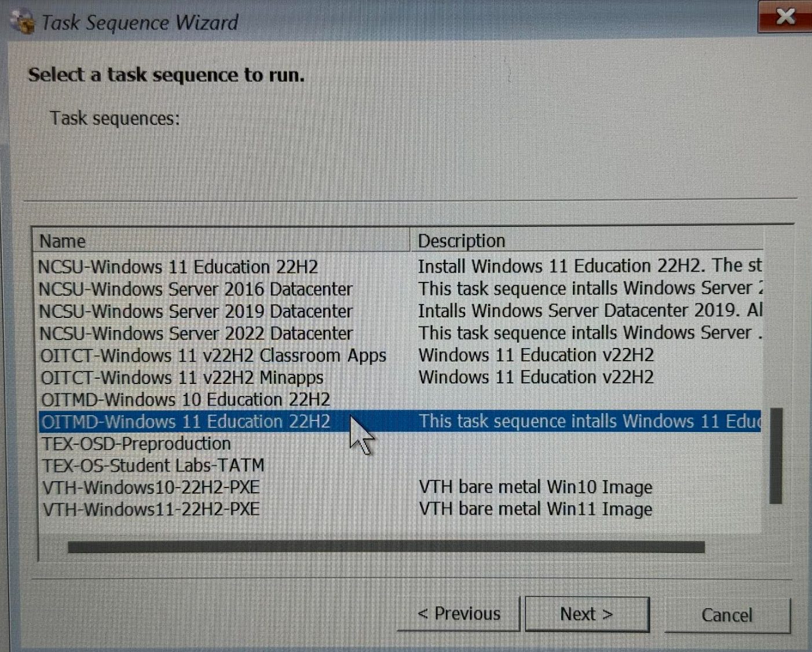Choose TEX-OS-Student Labs-TATM entry
Image resolution: width=812 pixels, height=652 pixels.
coord(153,466)
